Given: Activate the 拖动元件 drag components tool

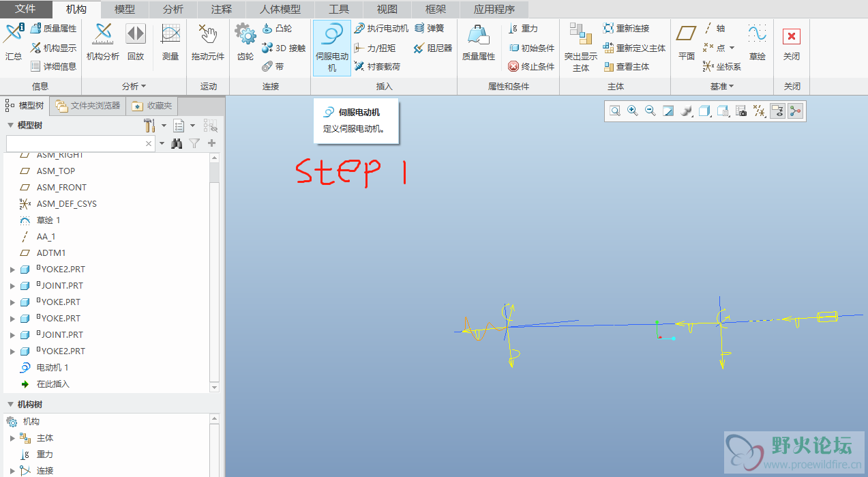Looking at the screenshot, I should pos(208,42).
